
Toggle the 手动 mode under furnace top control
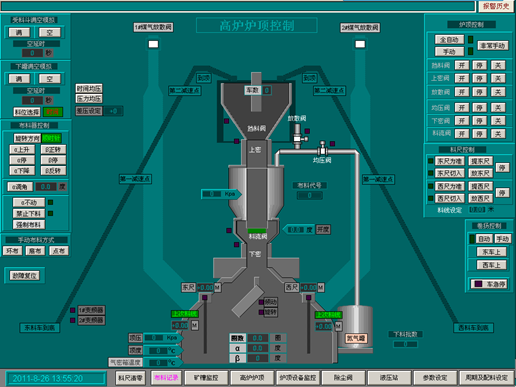coord(449,52)
